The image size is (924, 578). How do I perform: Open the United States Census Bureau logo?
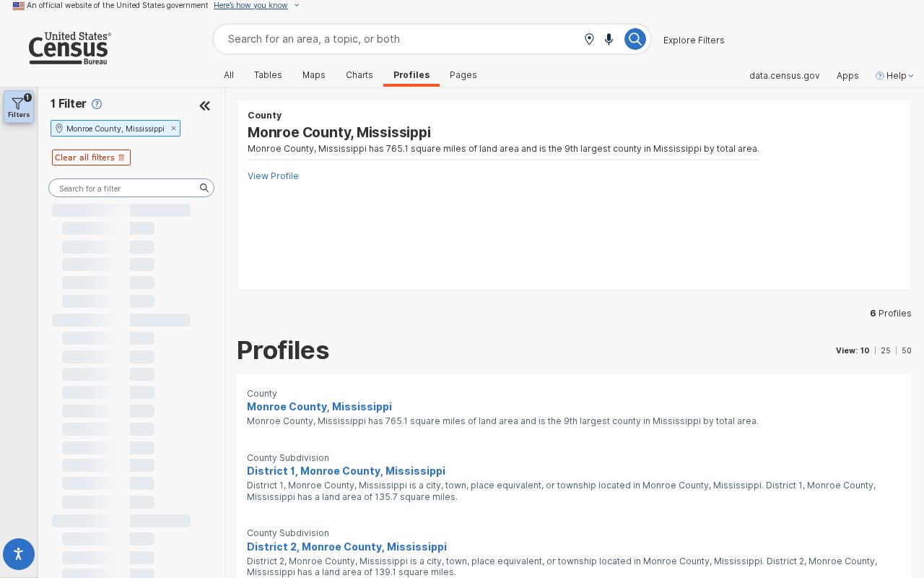point(69,48)
